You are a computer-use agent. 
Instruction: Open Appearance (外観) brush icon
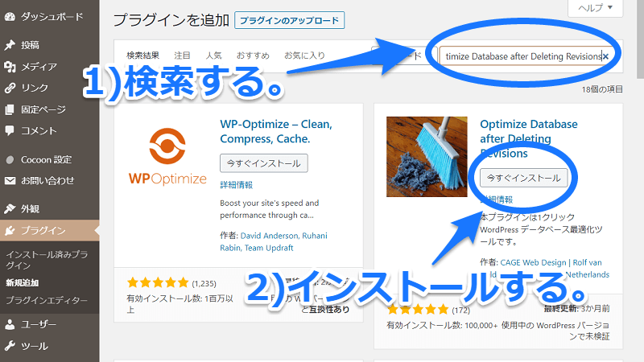tap(10, 209)
